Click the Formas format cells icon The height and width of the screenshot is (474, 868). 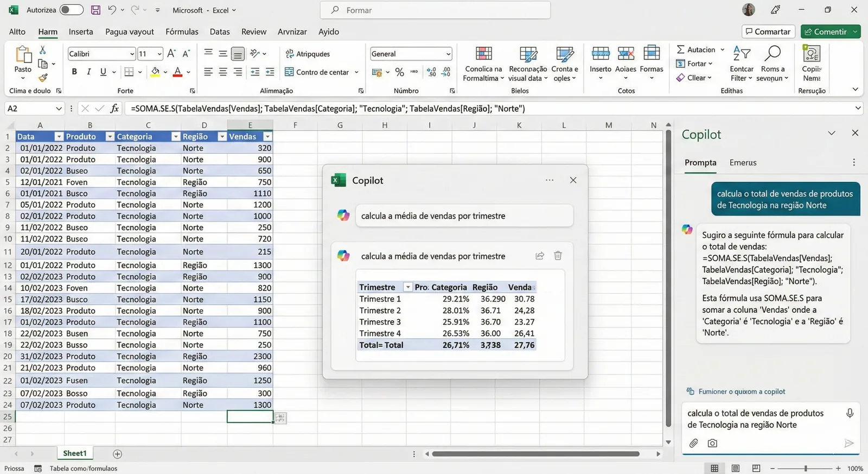tap(652, 54)
